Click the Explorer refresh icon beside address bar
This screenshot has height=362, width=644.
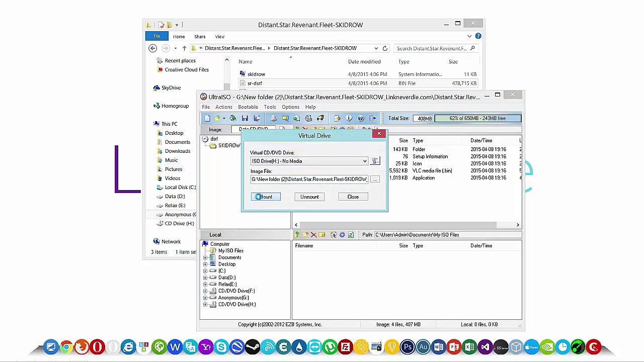coord(385,48)
